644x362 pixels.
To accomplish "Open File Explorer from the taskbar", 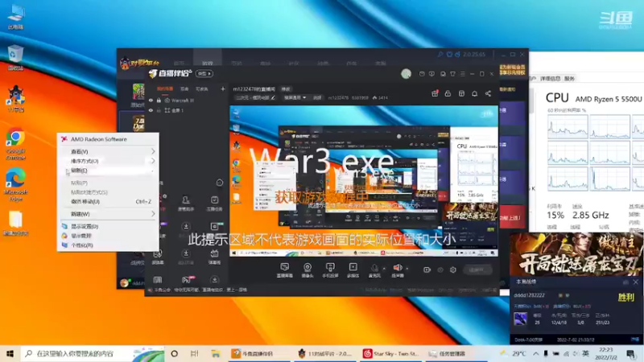I will click(216, 353).
